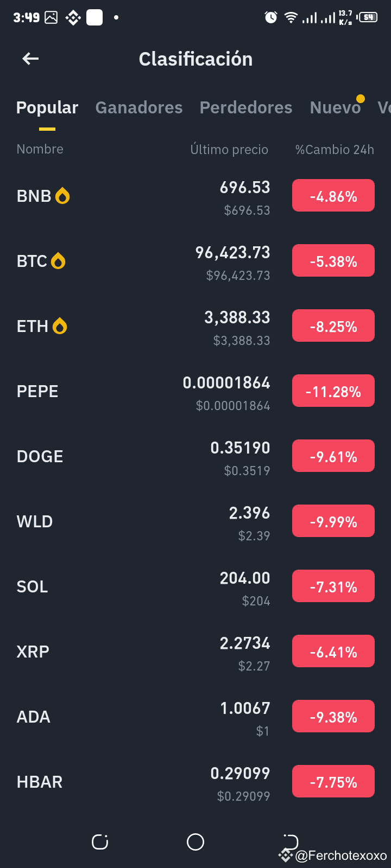Sort list by Último precio header

coord(229,149)
